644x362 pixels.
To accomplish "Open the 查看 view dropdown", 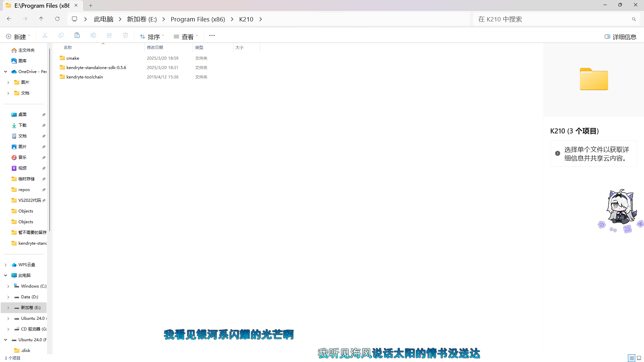I will coord(186,37).
